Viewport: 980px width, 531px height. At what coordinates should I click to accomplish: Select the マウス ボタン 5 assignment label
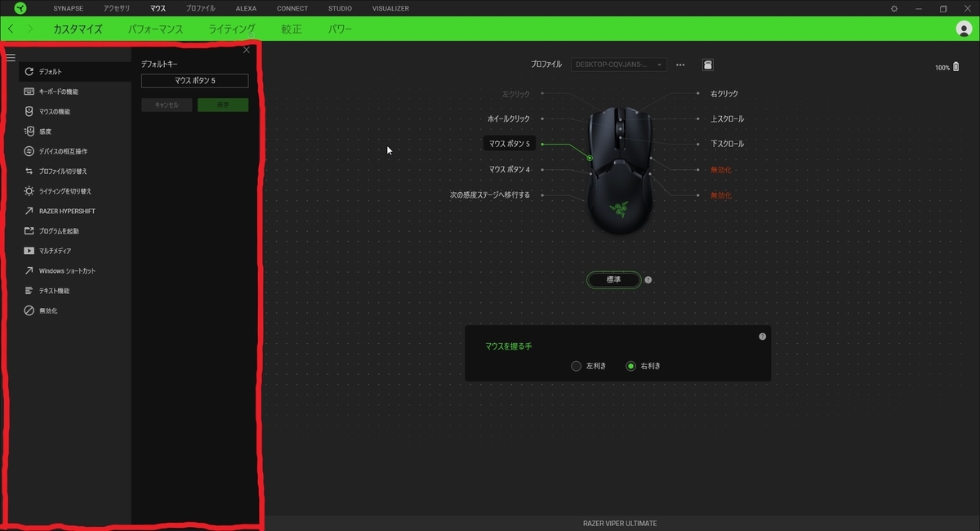pos(510,144)
